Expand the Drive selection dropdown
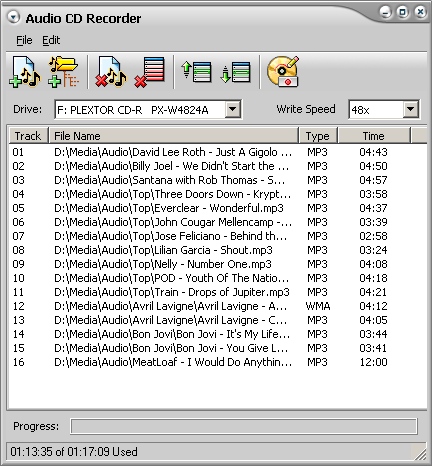 tap(232, 109)
